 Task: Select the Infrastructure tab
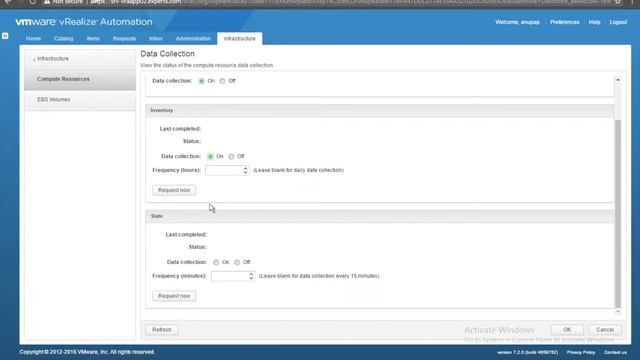(x=240, y=38)
